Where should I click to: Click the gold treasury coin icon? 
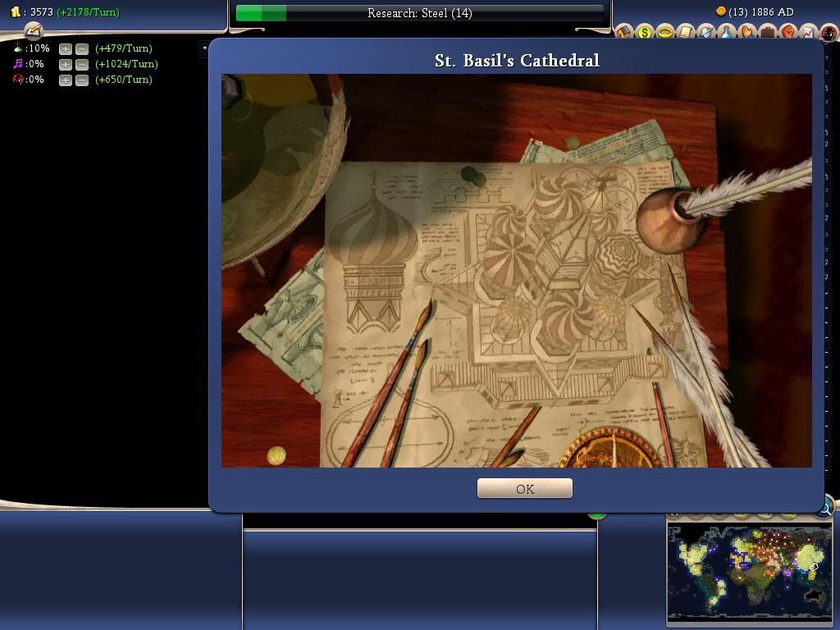tap(16, 11)
